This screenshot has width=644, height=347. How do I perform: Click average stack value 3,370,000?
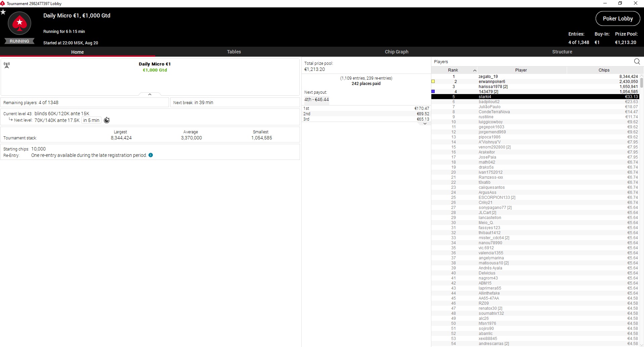coord(191,138)
